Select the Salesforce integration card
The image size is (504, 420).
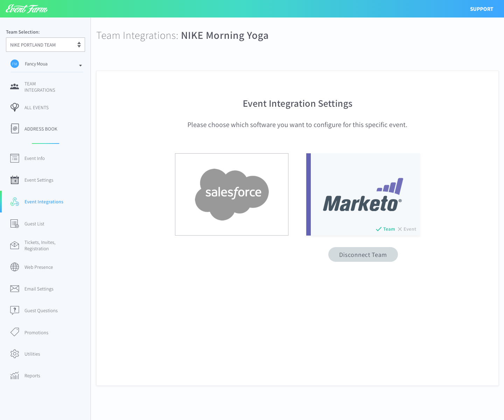[232, 194]
